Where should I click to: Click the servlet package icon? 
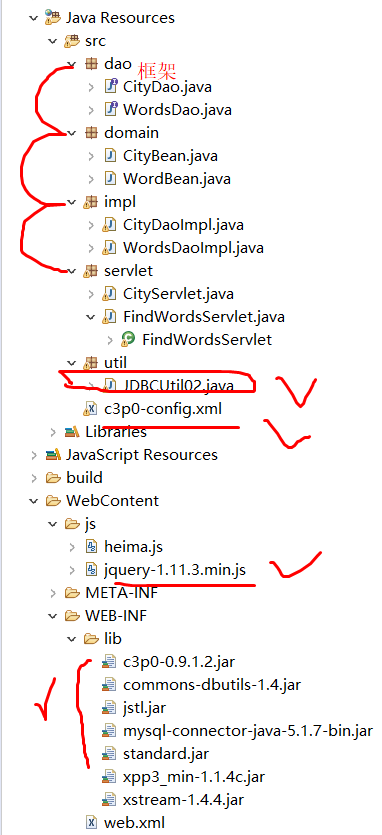[91, 271]
